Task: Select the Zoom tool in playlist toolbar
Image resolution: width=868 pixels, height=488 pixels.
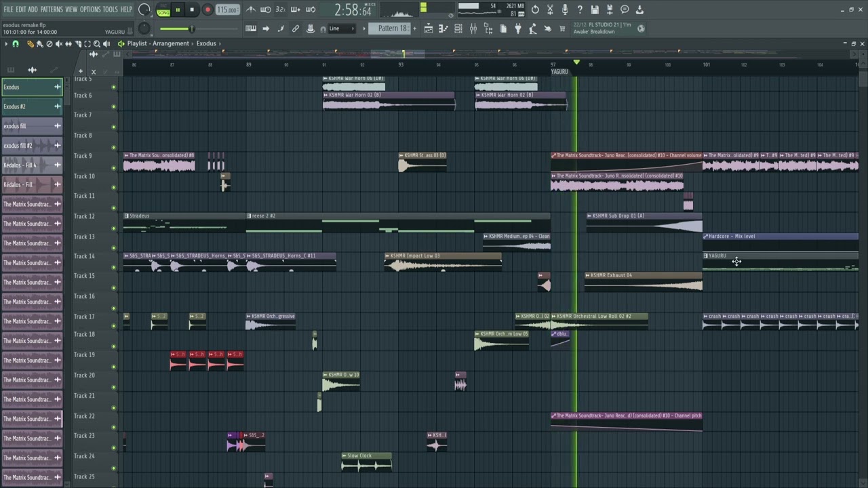Action: (x=96, y=43)
